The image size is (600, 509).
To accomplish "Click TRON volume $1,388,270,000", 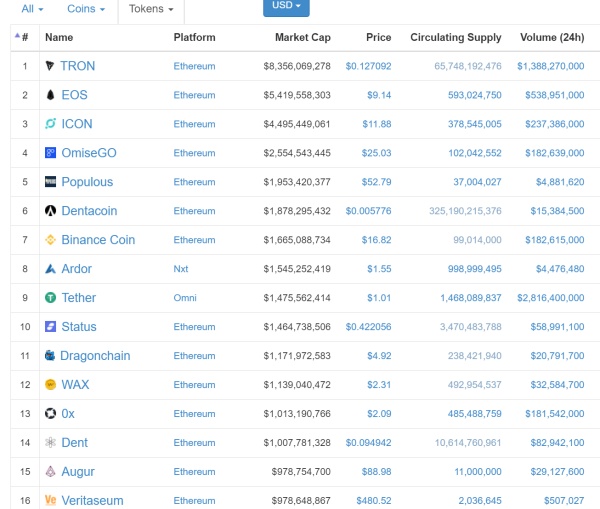I will coord(551,66).
